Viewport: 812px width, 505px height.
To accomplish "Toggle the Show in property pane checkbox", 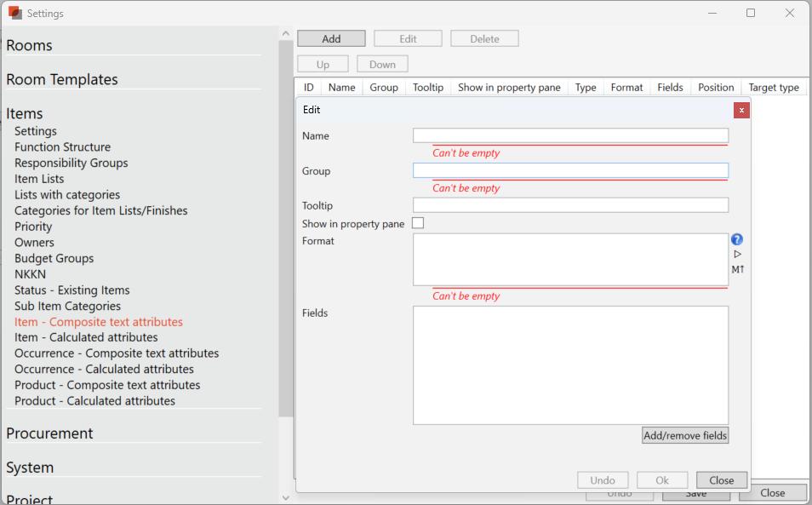I will [418, 223].
